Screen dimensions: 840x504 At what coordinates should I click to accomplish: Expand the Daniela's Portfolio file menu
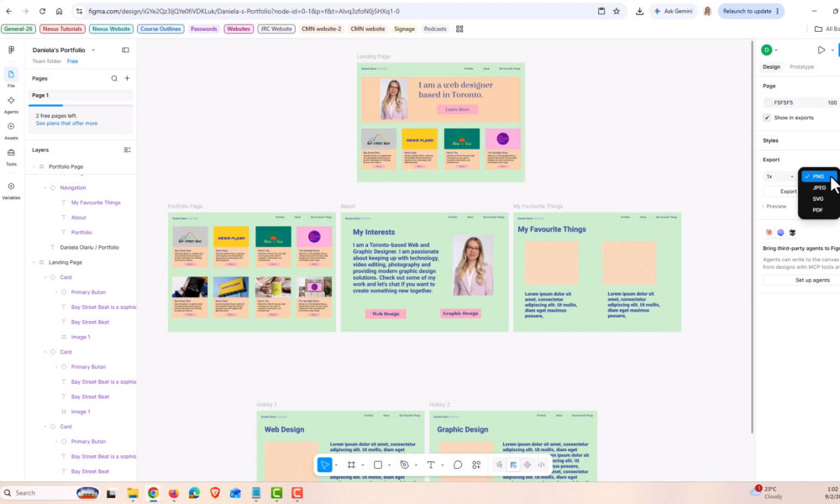pos(93,50)
